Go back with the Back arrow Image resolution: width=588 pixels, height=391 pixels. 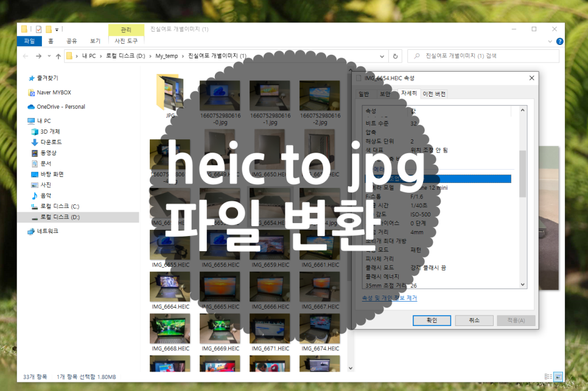coord(26,56)
